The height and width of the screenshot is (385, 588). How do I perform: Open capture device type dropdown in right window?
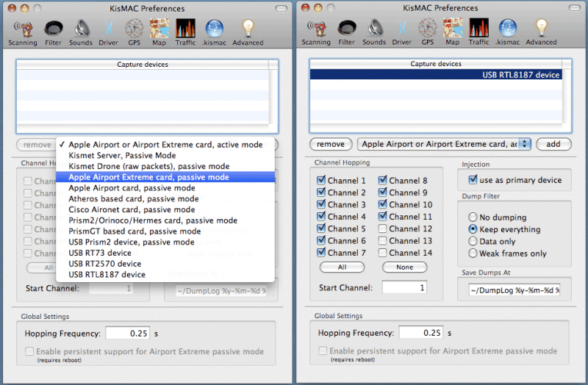(444, 144)
